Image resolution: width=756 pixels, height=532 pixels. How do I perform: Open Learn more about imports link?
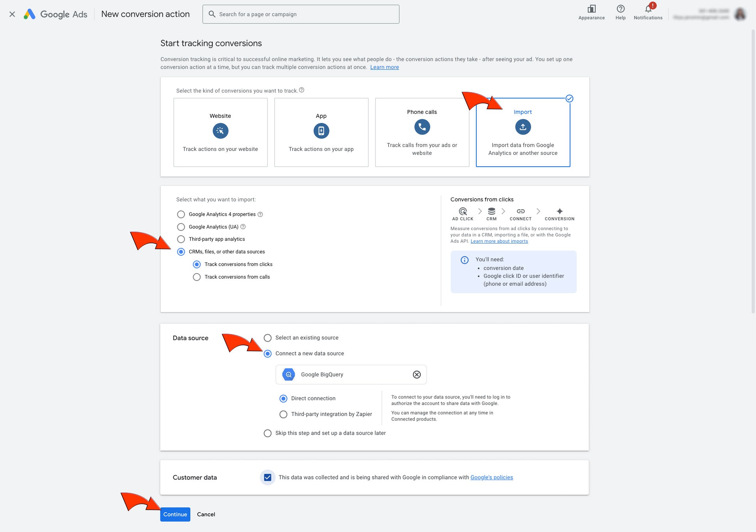(499, 241)
